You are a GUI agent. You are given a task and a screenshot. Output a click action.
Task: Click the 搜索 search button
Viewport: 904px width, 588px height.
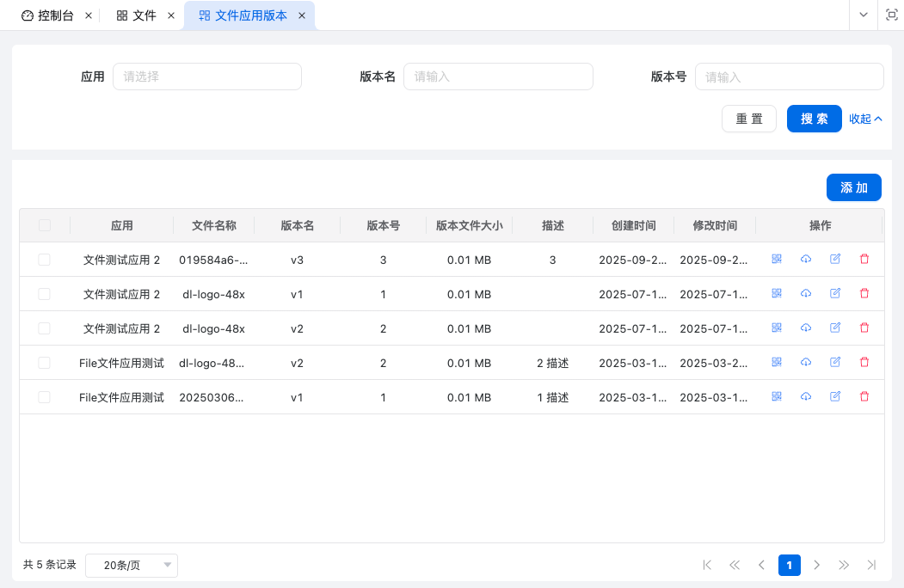click(x=814, y=119)
